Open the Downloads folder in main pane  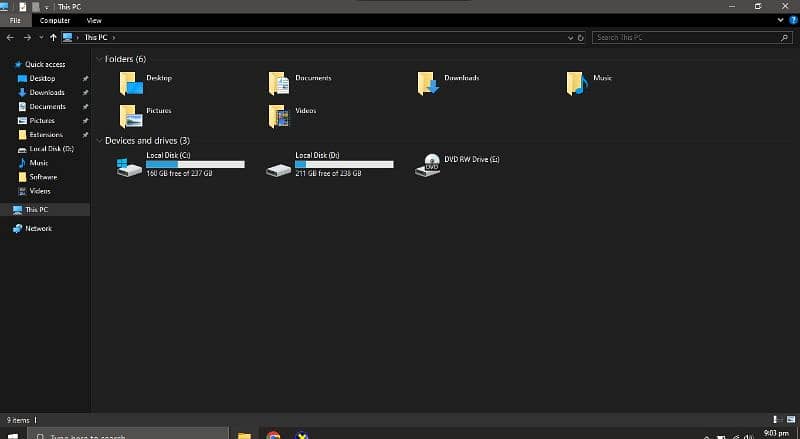pyautogui.click(x=429, y=84)
